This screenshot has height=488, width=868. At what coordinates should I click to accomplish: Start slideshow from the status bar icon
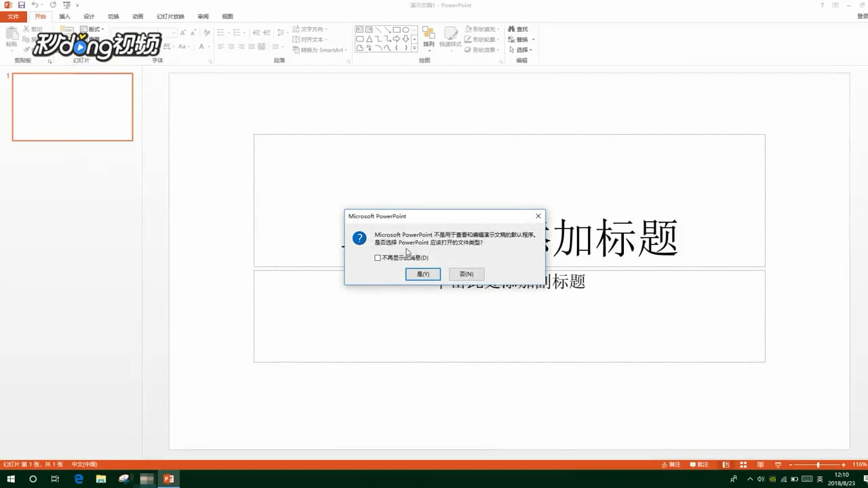[x=778, y=465]
